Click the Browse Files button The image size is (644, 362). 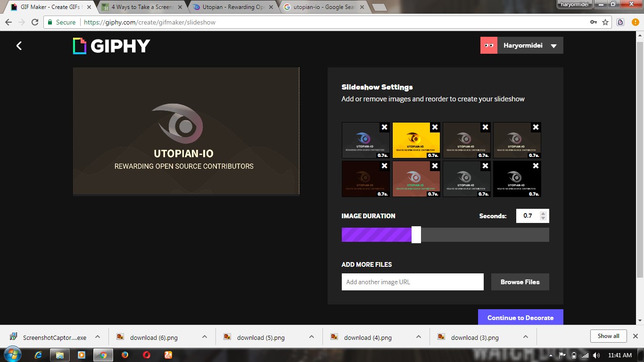(x=520, y=282)
